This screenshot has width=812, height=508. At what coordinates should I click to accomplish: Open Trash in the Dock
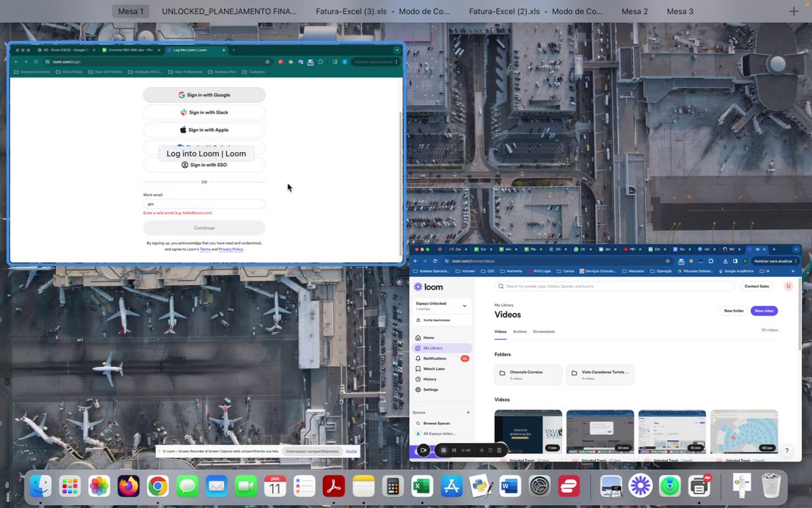771,486
